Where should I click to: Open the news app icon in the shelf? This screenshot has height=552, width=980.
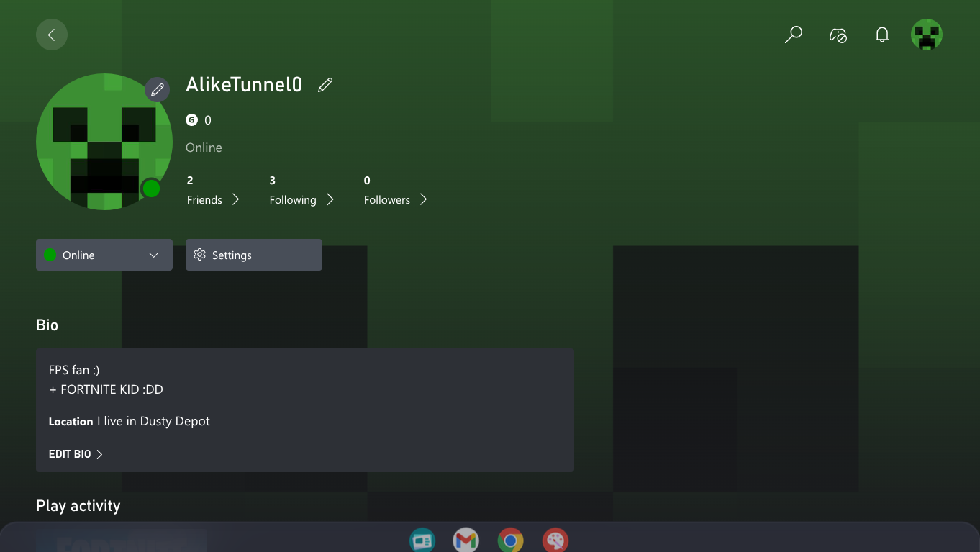click(422, 540)
